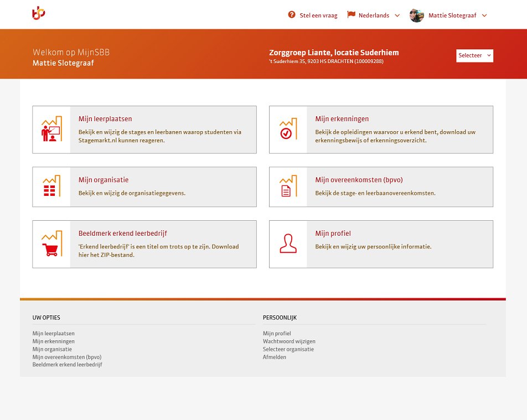Open the Selecteer organisation dropdown
527x420 pixels.
pos(474,56)
